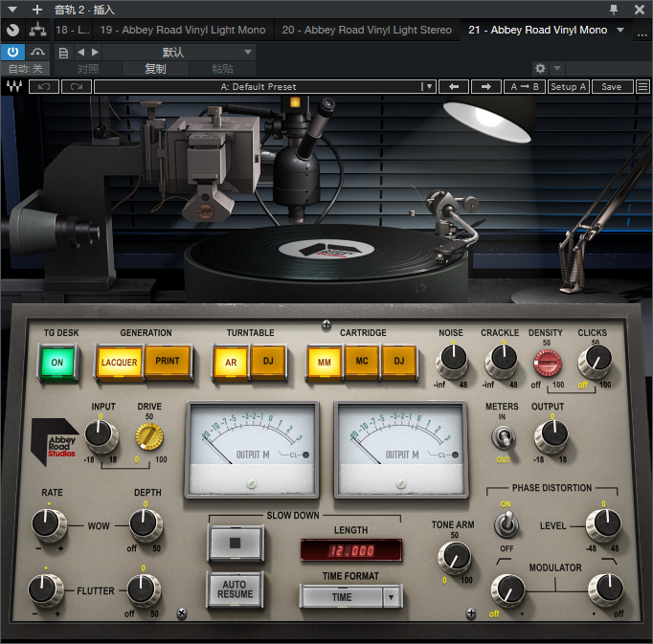The image size is (653, 644).
Task: Open the more options ellipsis at top right
Action: pos(642,33)
